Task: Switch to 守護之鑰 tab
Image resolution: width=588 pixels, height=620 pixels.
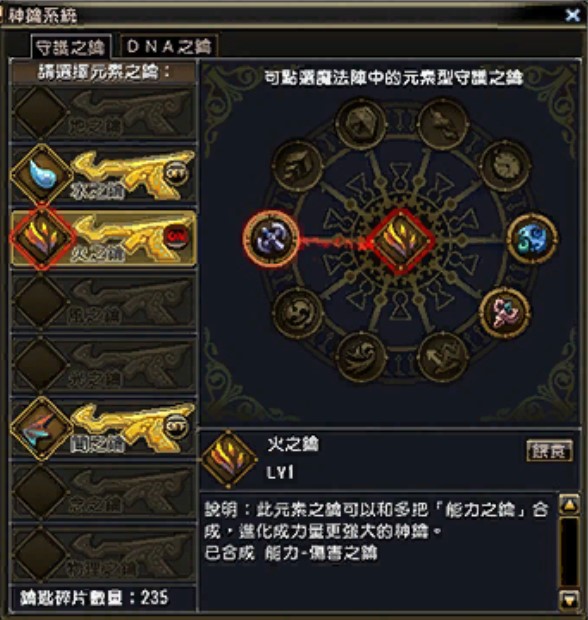Action: tap(70, 47)
